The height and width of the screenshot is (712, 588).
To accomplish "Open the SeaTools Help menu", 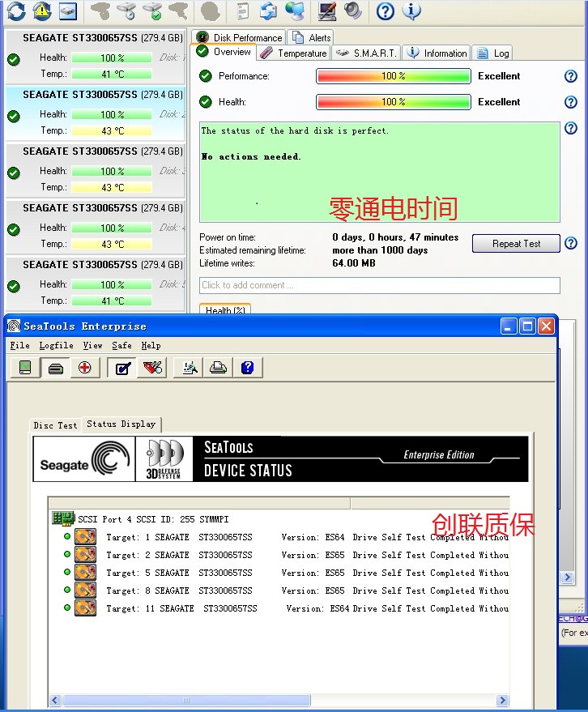I will point(151,346).
